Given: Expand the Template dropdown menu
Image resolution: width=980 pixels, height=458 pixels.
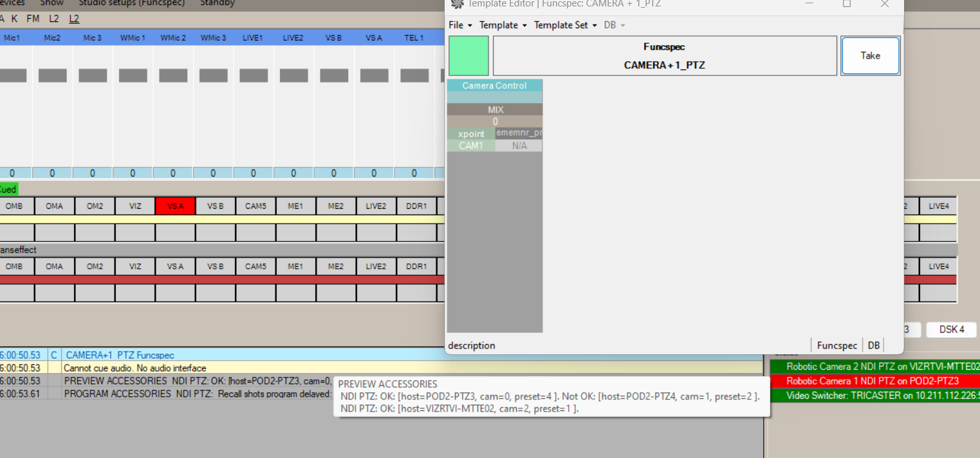Looking at the screenshot, I should (503, 25).
